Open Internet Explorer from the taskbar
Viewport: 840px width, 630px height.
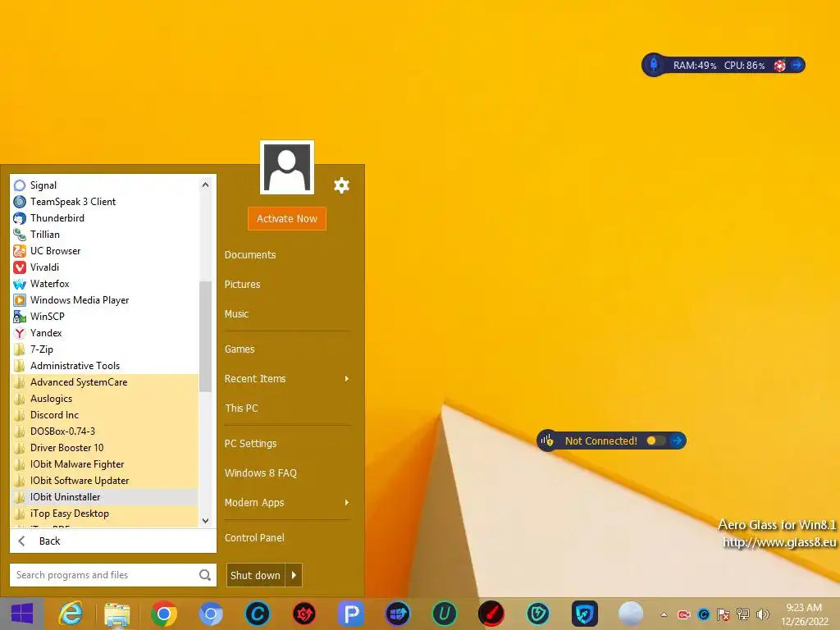(x=71, y=614)
